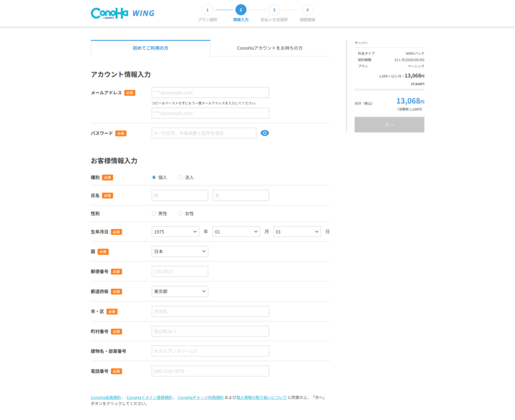515x420 pixels.
Task: Open the birth year 1975 dropdown
Action: tap(175, 231)
